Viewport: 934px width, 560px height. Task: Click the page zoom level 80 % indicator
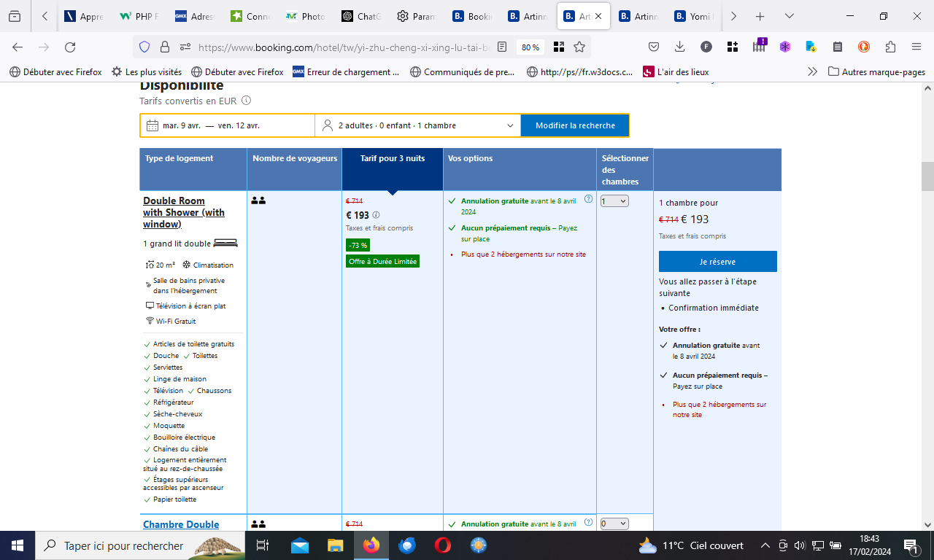point(530,47)
